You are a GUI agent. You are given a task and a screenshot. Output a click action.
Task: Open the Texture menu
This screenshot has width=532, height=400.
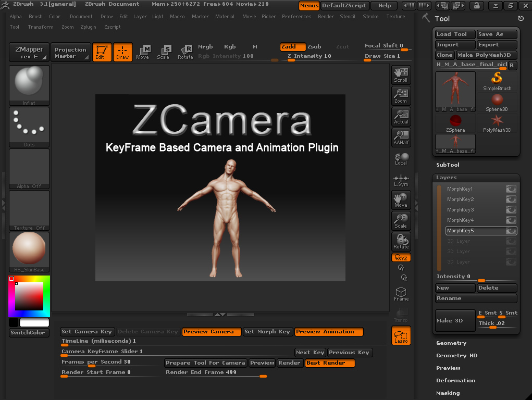(395, 16)
